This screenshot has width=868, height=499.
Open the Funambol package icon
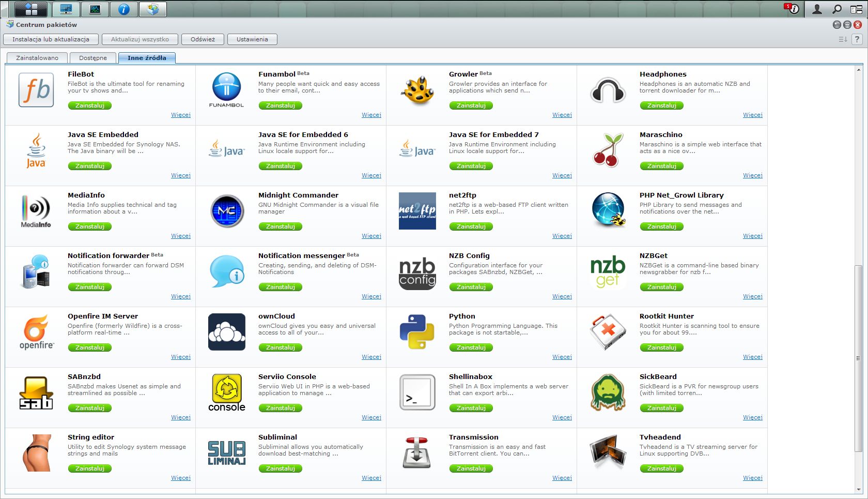226,90
